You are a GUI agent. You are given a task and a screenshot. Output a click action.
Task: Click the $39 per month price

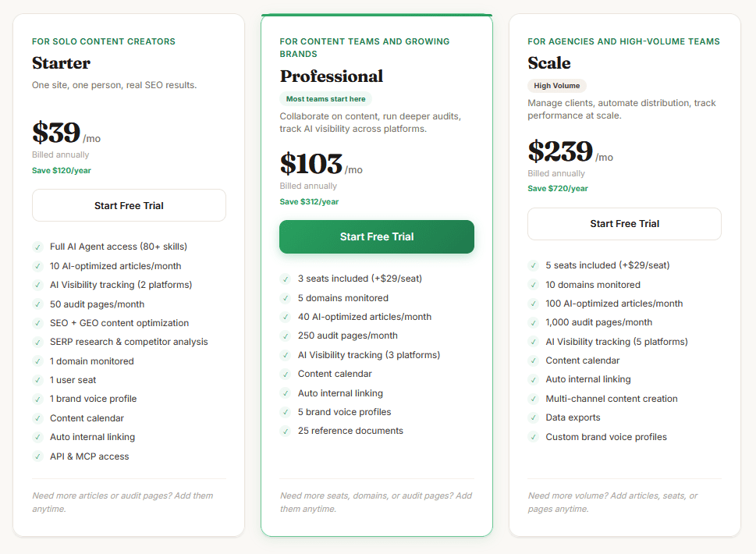point(66,133)
